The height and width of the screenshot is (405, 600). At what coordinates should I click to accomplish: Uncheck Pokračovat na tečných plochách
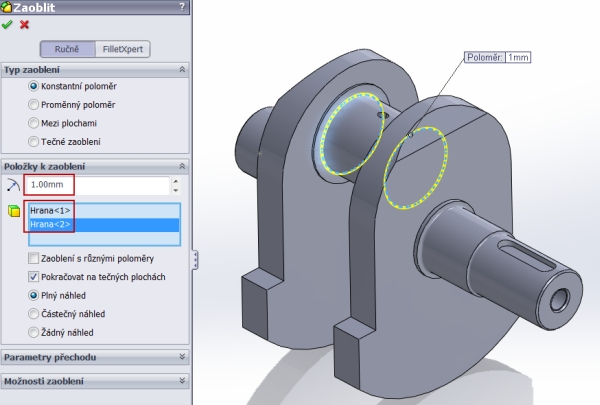click(34, 277)
